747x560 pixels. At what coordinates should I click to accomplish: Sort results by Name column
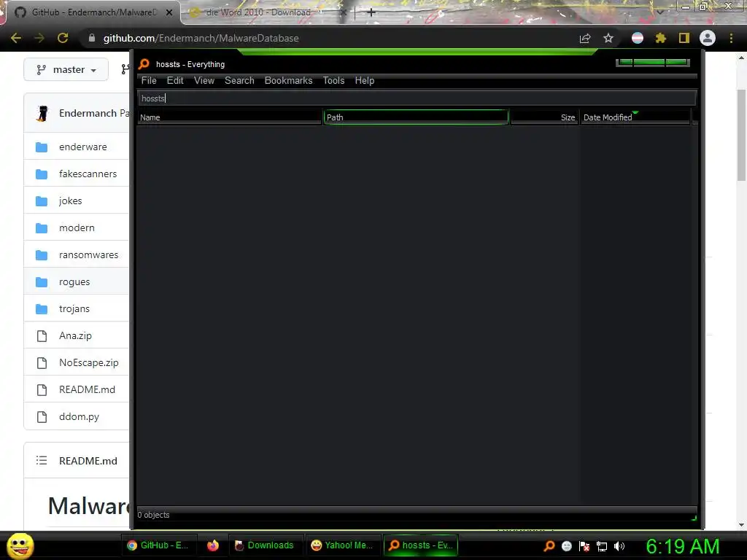[x=230, y=117]
